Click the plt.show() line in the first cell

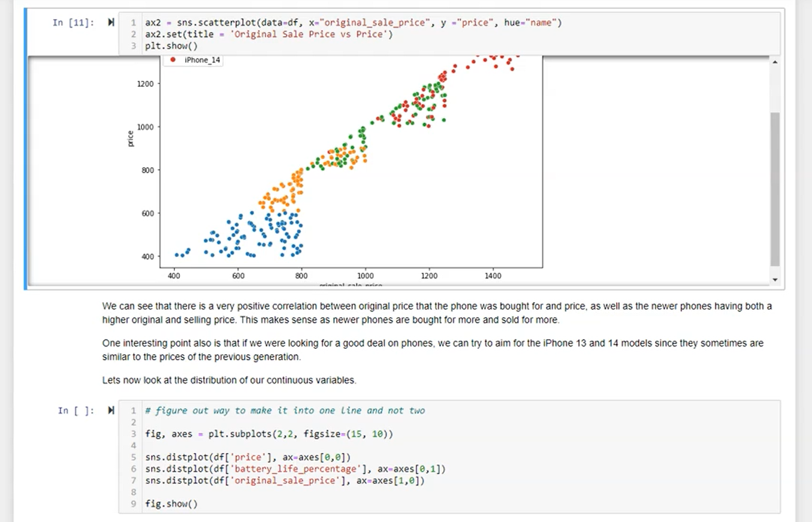click(x=171, y=46)
